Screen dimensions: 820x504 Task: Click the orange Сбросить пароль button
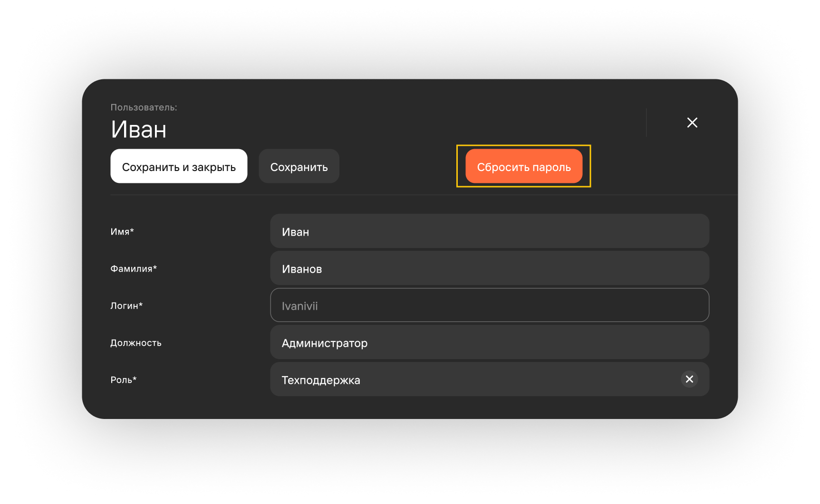pos(524,166)
